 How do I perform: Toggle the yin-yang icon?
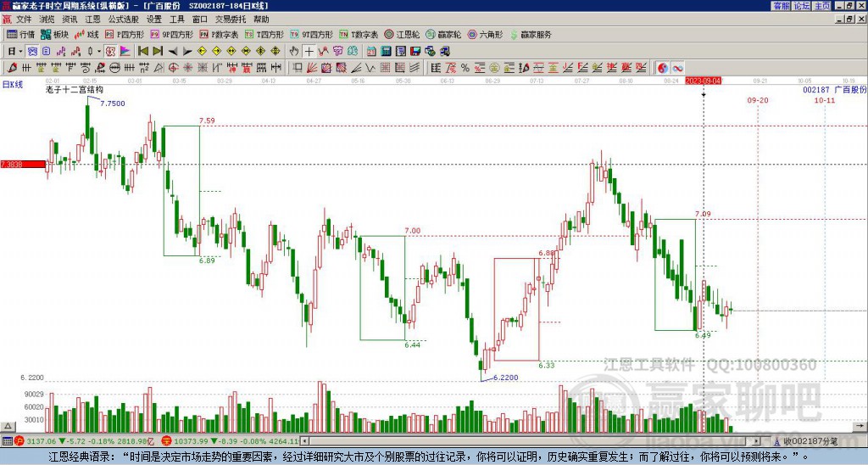(663, 68)
